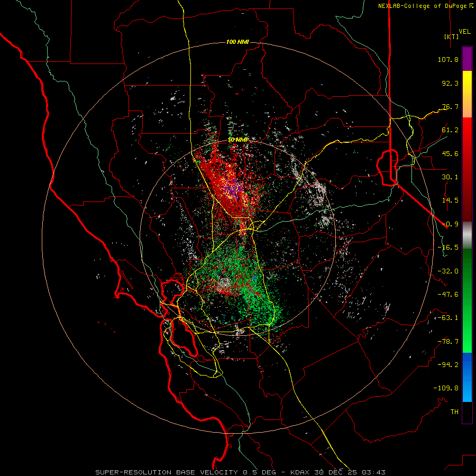Select the -109.8 legend value
Screen dimensions: 476x476
tap(446, 388)
